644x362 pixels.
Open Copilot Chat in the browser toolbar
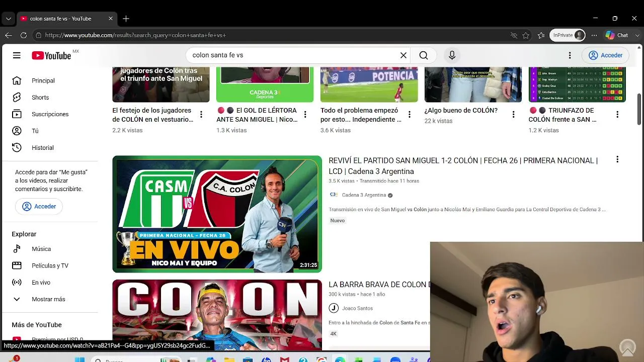tap(617, 35)
